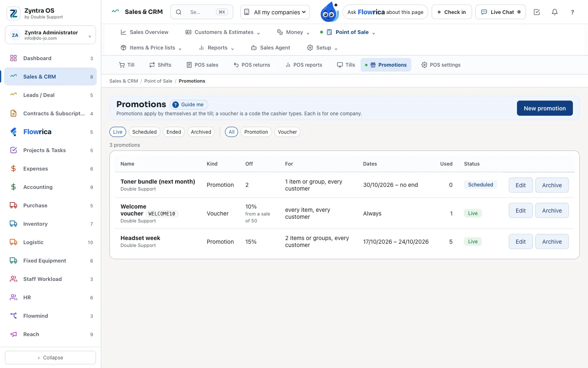The width and height of the screenshot is (588, 368).
Task: Open POS settings gear tab
Action: tap(441, 65)
